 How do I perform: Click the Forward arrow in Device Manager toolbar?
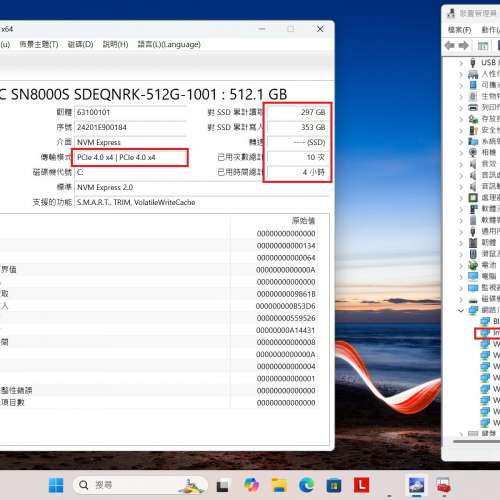point(464,46)
